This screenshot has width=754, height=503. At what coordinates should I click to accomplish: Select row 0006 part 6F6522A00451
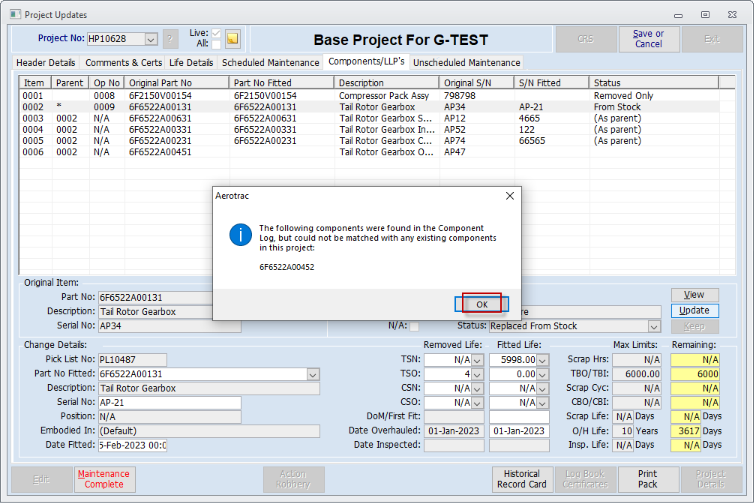click(x=369, y=152)
